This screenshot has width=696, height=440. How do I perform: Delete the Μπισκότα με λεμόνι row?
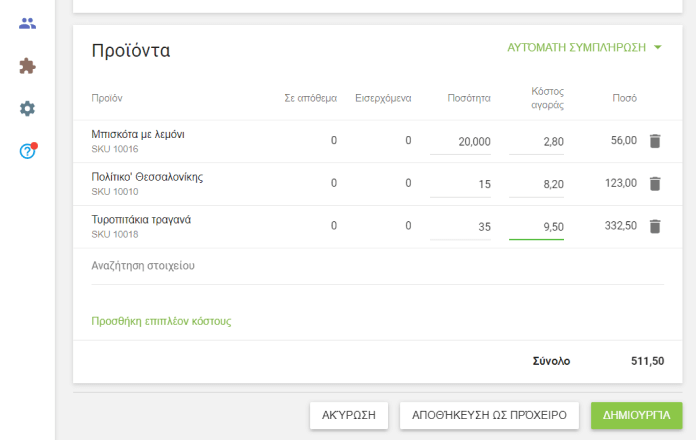[655, 141]
